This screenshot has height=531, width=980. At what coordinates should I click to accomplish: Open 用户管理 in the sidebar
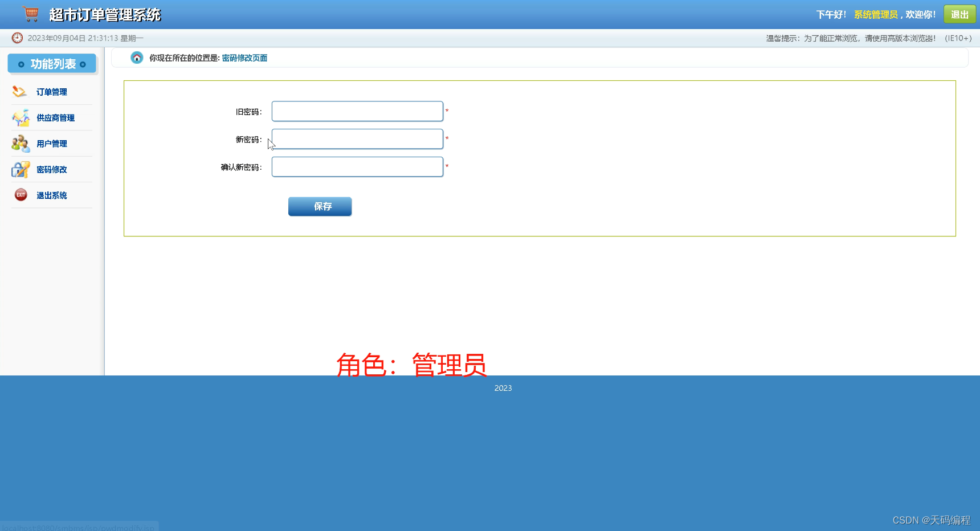pos(52,144)
